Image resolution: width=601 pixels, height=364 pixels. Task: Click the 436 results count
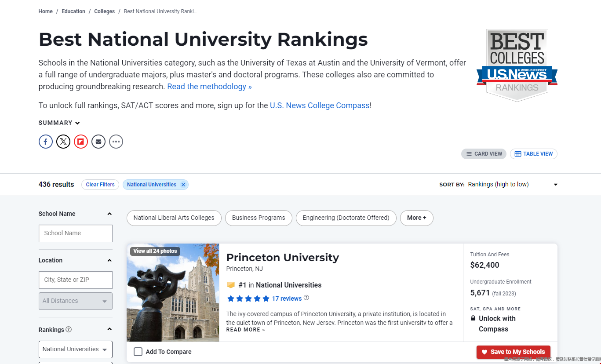tap(56, 185)
